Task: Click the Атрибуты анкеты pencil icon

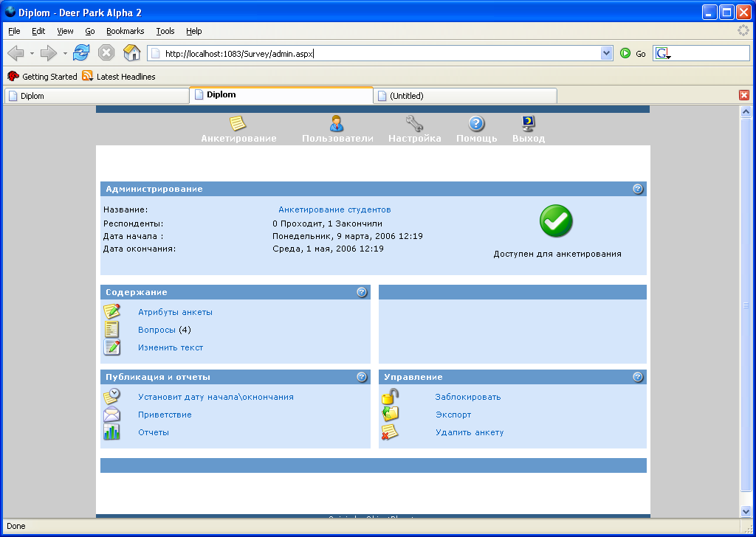Action: 112,311
